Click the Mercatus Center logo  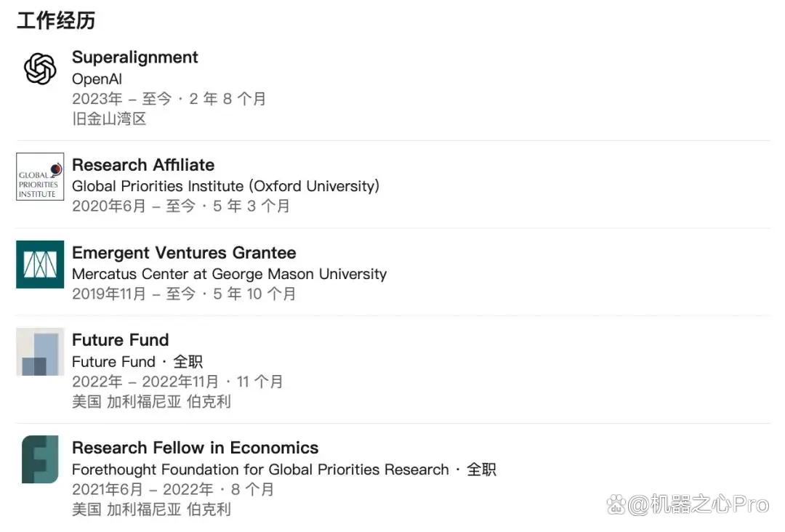point(40,265)
